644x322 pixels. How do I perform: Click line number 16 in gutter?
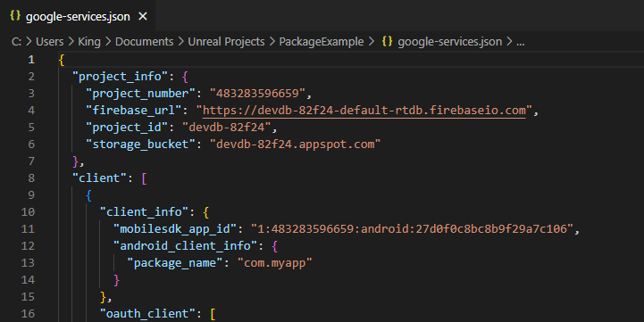(x=28, y=314)
